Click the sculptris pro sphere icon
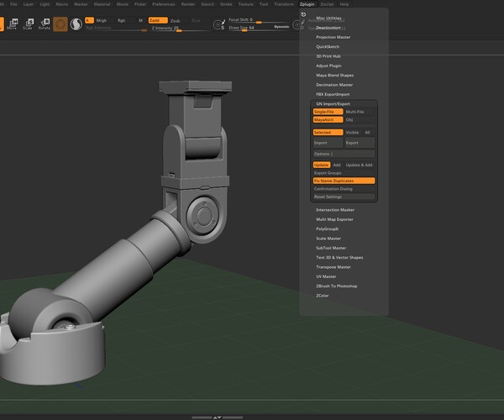Screen dimensions: 504x420 tap(76, 24)
